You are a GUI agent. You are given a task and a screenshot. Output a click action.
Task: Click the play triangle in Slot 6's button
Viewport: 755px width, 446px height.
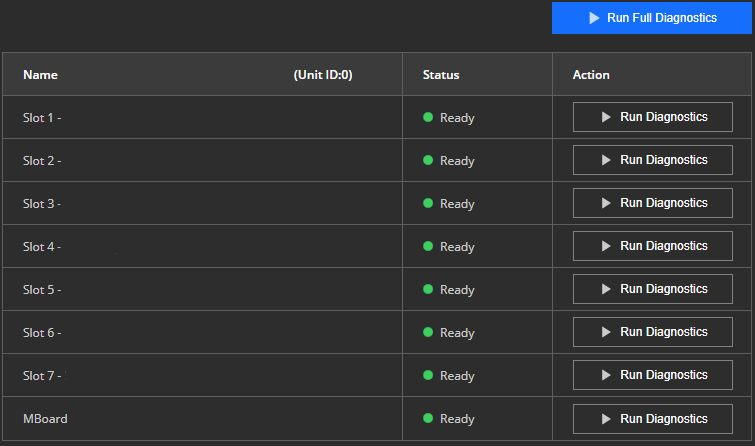[x=606, y=332]
